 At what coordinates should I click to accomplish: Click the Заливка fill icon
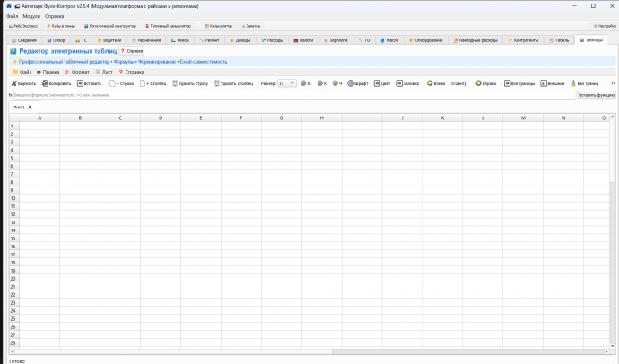pos(399,83)
